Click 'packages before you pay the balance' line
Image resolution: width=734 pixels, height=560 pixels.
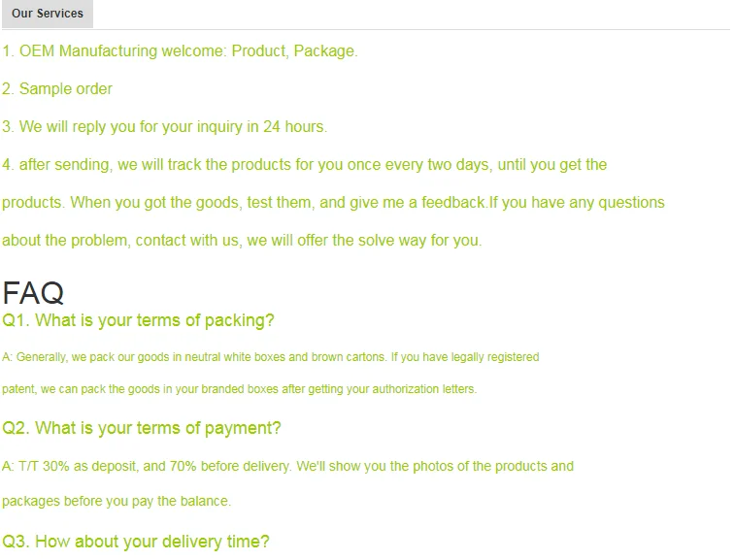point(117,502)
